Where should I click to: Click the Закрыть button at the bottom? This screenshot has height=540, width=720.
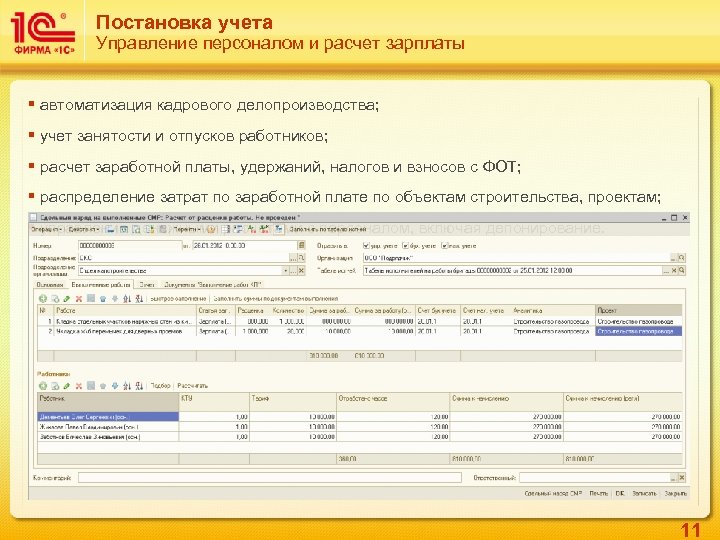point(675,493)
